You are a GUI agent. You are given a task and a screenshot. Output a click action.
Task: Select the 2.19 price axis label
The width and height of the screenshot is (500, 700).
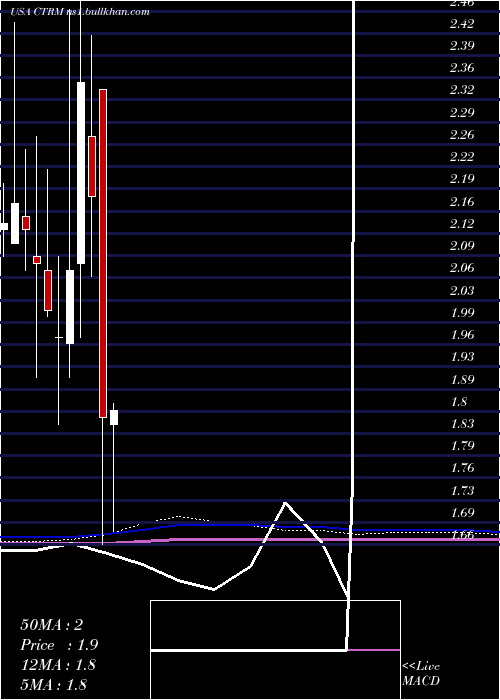point(461,179)
